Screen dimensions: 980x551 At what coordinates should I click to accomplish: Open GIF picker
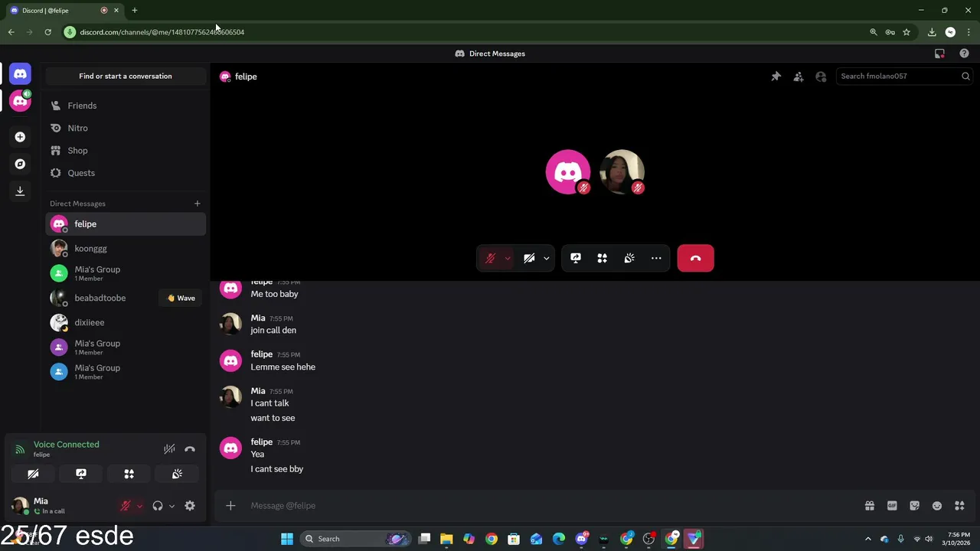[892, 506]
